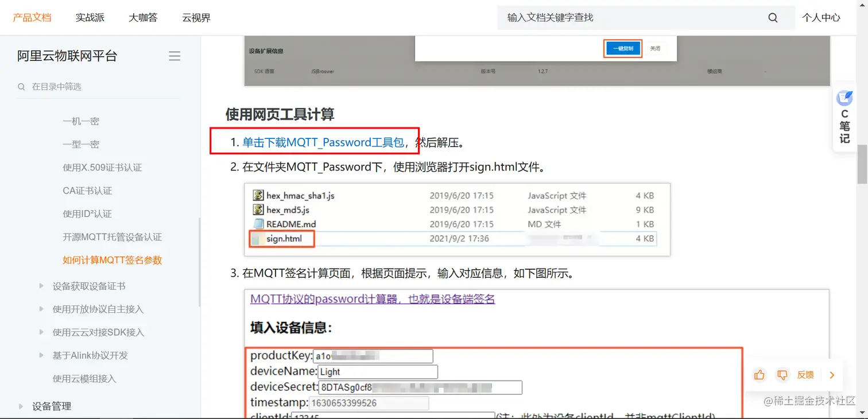The width and height of the screenshot is (868, 419).
Task: Switch to the 云视界 tab
Action: [196, 18]
